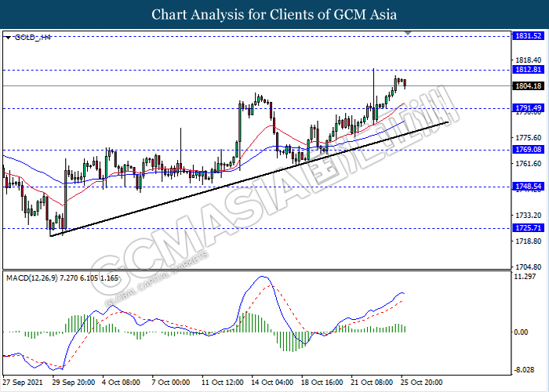Select the 1725.71 price level label

(529, 228)
